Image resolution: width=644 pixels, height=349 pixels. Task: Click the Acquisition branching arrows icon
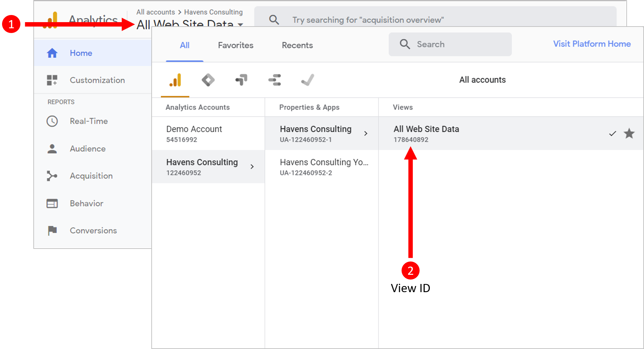coord(52,176)
